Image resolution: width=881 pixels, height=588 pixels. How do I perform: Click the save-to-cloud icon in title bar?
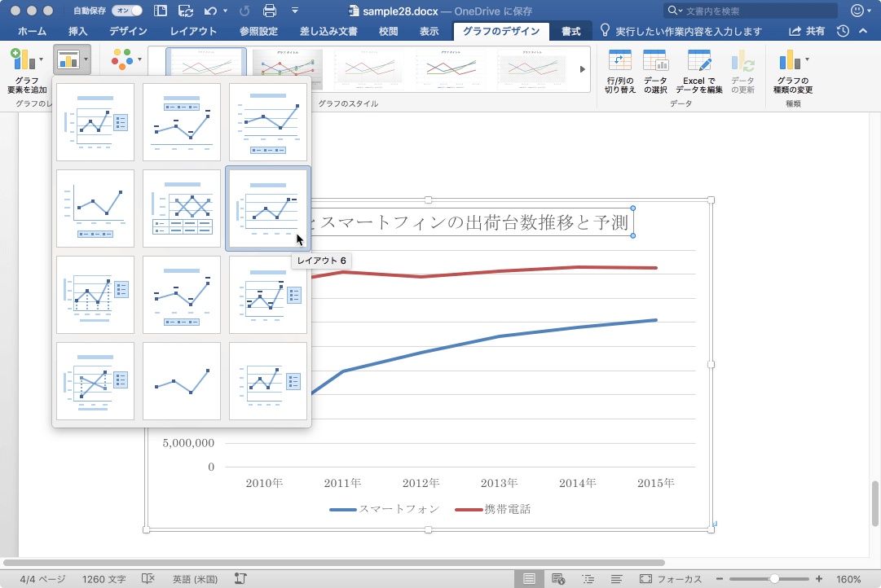(x=186, y=11)
